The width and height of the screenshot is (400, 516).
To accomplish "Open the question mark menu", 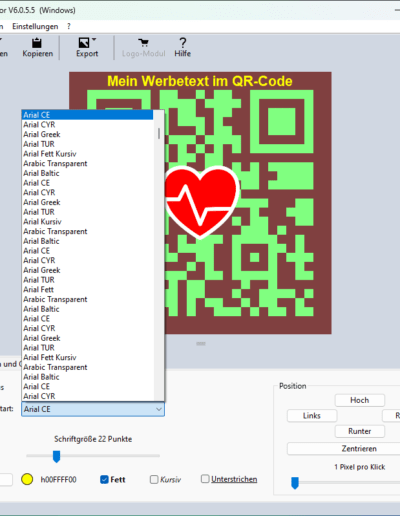I will [69, 26].
